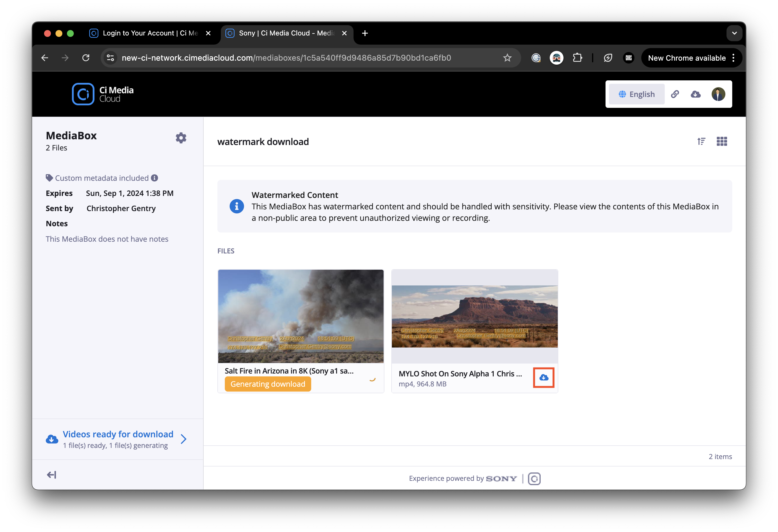Bookmark this page with the star icon
778x532 pixels.
(x=507, y=58)
